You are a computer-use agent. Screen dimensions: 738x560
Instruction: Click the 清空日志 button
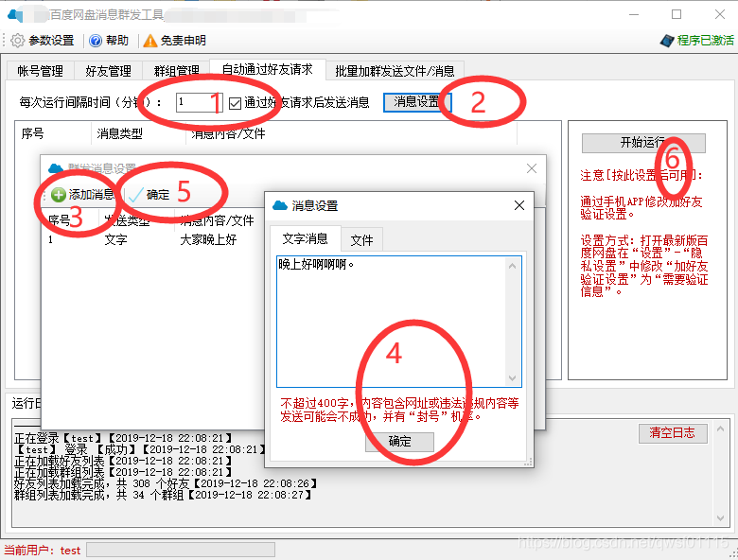coord(672,433)
